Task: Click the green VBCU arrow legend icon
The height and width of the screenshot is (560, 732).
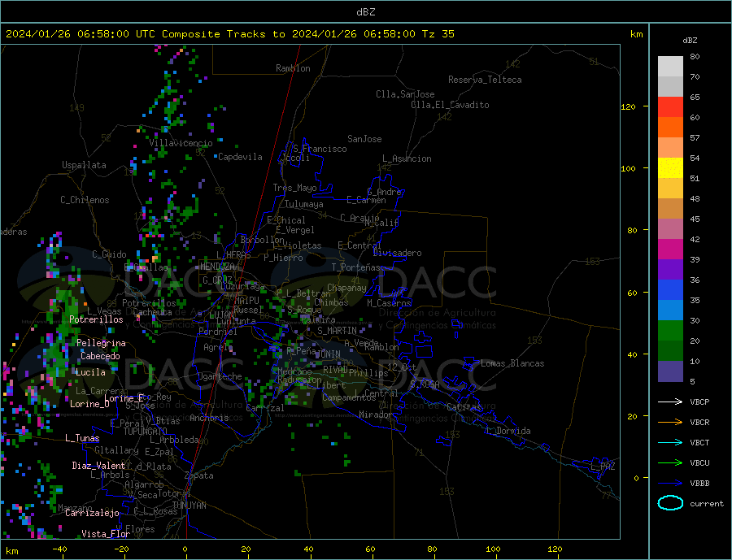Action: point(670,463)
